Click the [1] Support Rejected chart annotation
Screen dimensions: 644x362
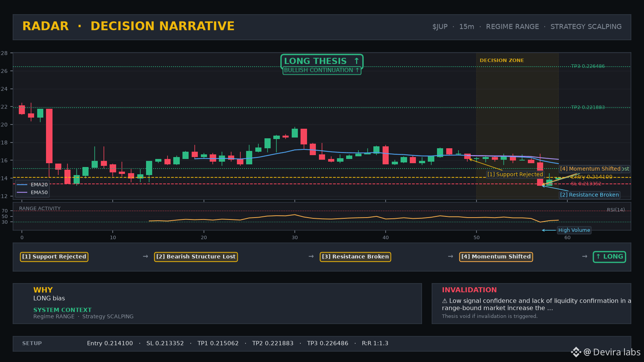(515, 174)
